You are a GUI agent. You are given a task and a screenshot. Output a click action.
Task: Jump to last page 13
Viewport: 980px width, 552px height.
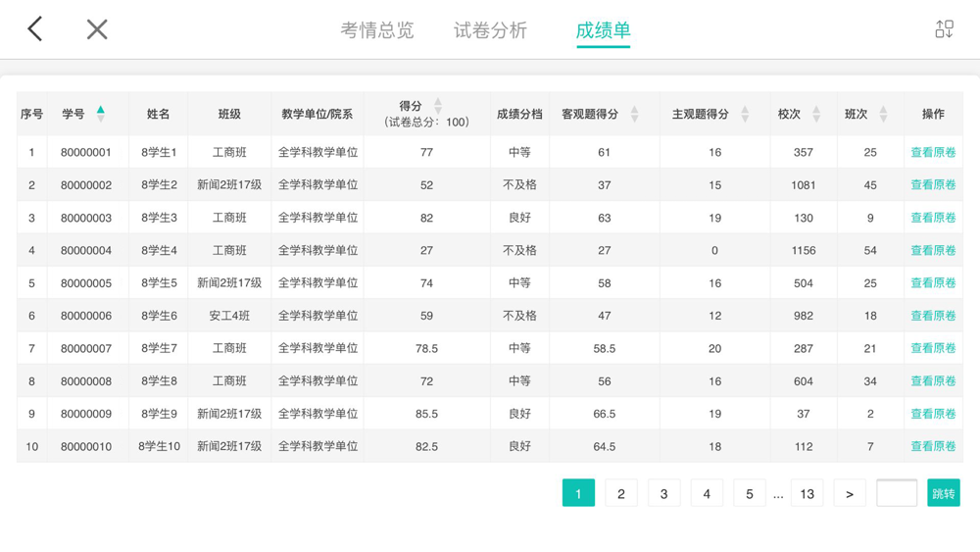[807, 493]
